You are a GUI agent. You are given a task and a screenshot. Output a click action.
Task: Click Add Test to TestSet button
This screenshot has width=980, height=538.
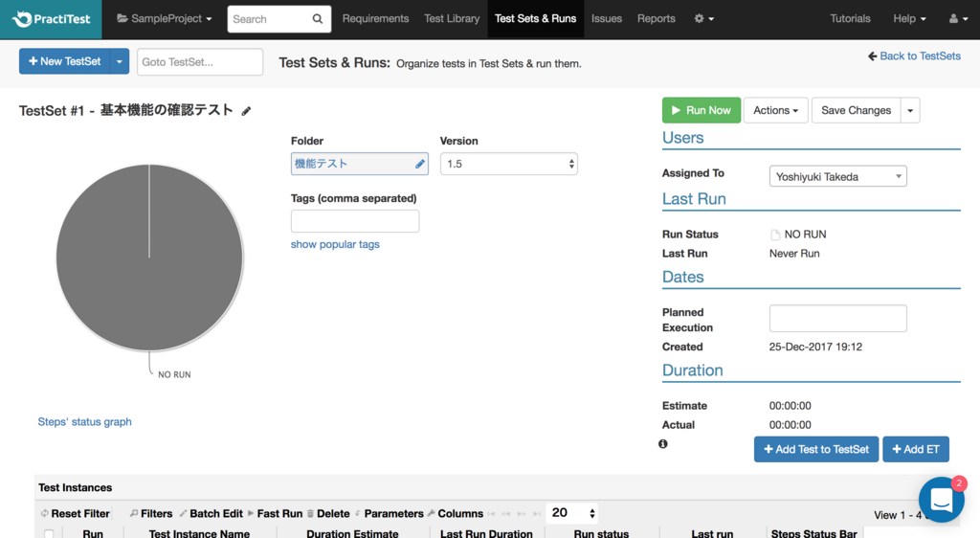click(x=816, y=449)
